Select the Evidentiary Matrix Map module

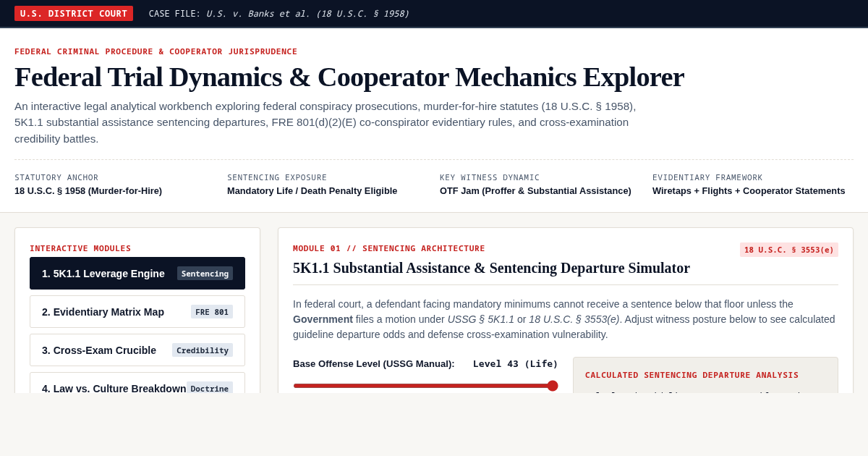[137, 311]
